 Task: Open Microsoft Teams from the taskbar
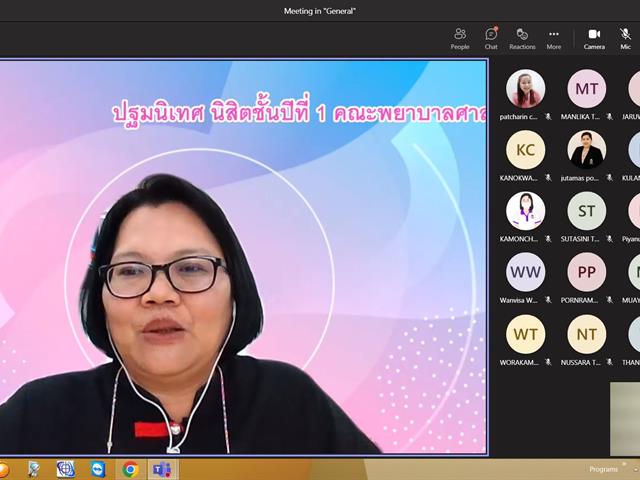tap(162, 469)
